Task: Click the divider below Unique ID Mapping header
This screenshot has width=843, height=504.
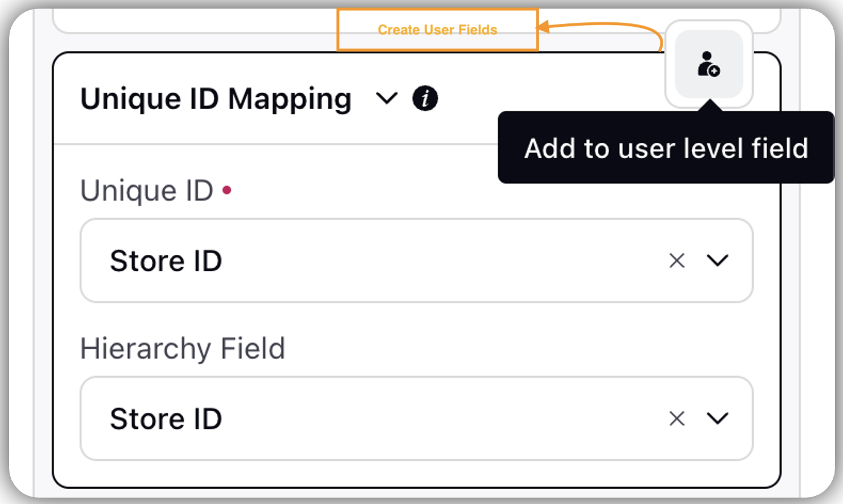Action: point(276,144)
